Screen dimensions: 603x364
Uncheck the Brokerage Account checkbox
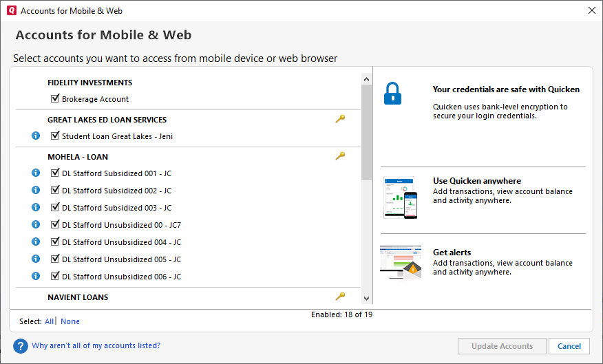[55, 99]
